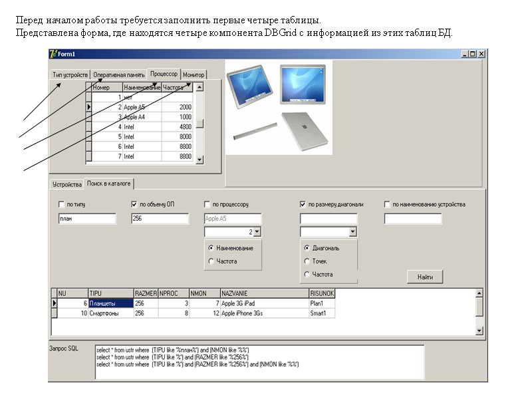
Task: Switch to the Устройства tab
Action: click(67, 185)
